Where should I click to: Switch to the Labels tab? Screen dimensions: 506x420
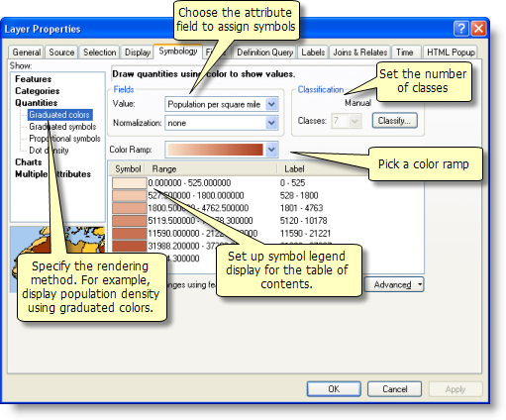313,52
